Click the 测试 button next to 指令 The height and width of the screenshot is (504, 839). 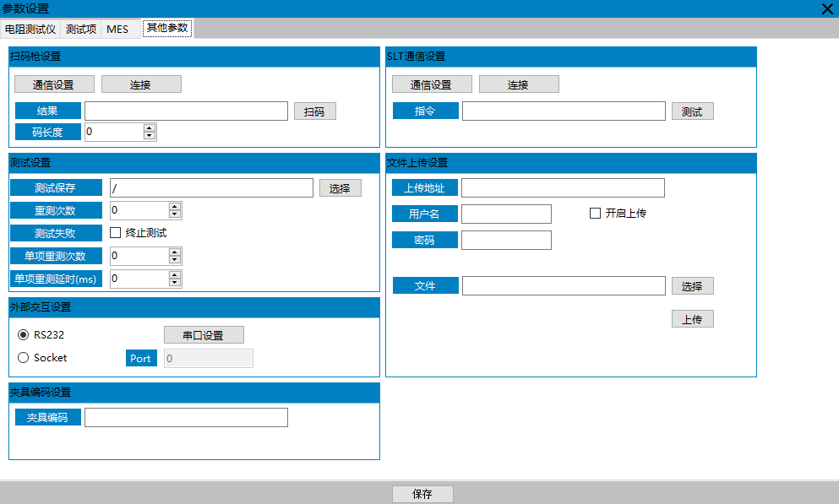click(692, 111)
